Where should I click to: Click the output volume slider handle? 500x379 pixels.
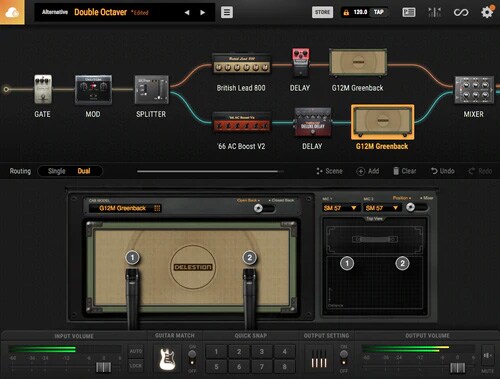(x=457, y=368)
